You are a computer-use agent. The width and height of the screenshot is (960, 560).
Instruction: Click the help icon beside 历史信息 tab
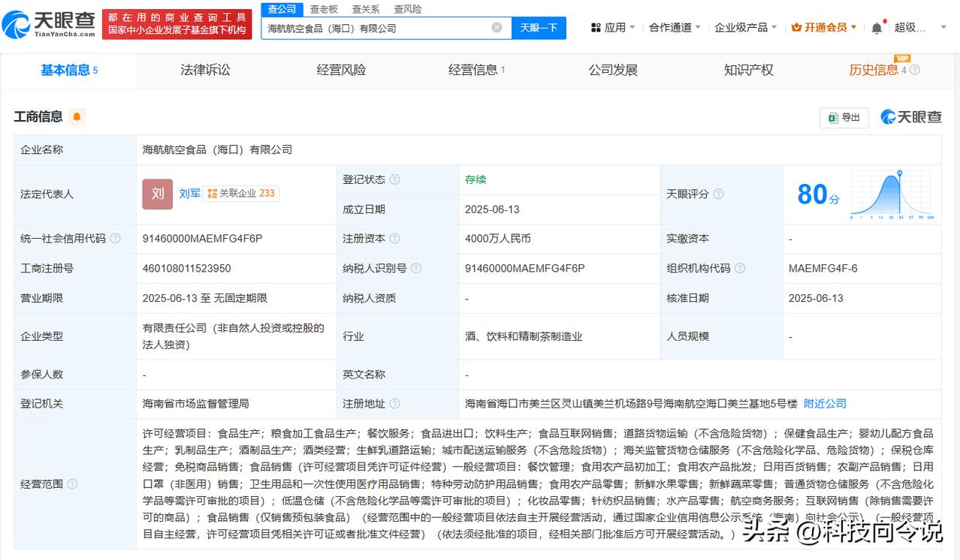point(915,70)
